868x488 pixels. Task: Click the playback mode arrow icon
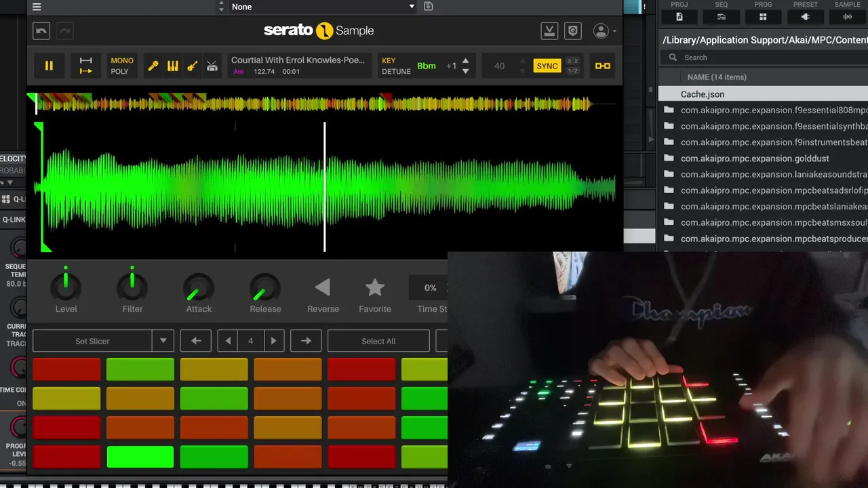85,66
